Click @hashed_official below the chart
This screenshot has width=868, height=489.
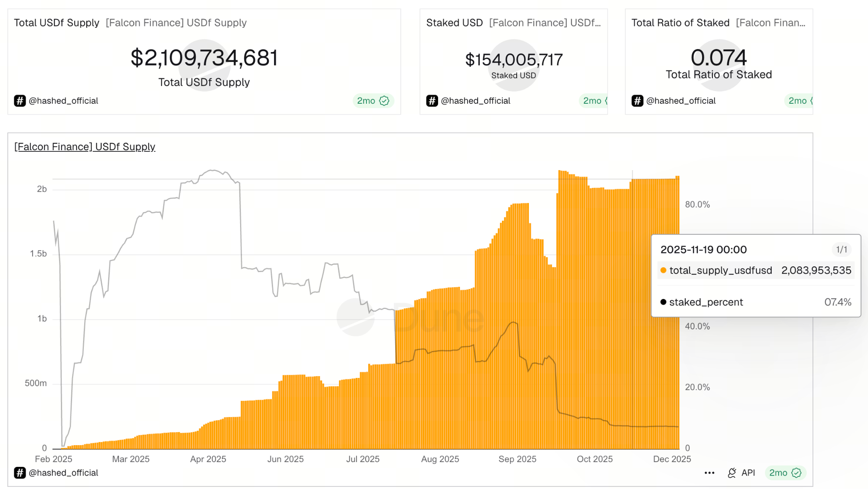pyautogui.click(x=65, y=473)
